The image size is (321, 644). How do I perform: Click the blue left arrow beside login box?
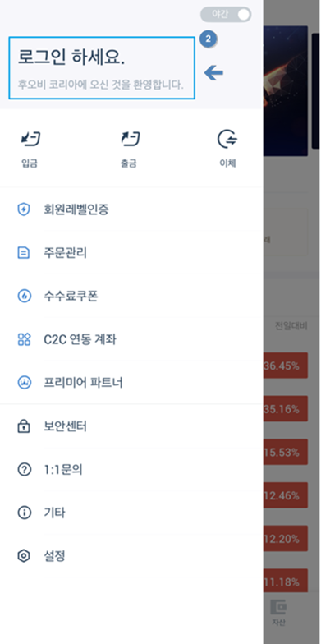[213, 73]
